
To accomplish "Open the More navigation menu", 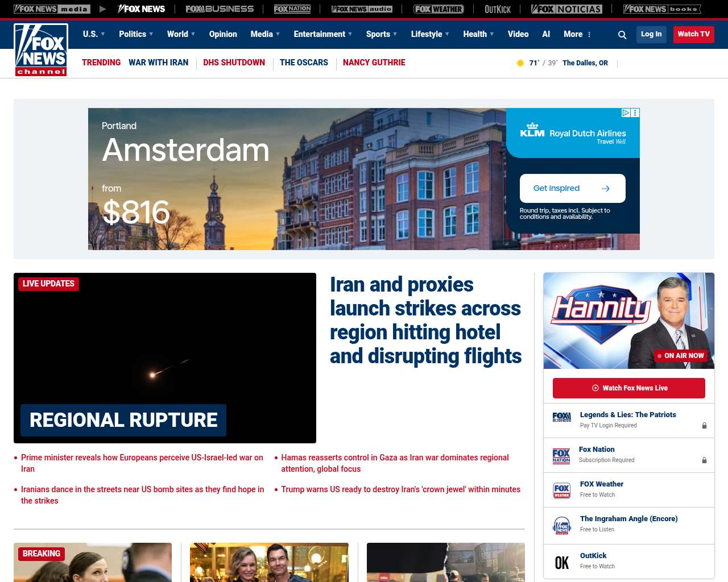I will [573, 34].
